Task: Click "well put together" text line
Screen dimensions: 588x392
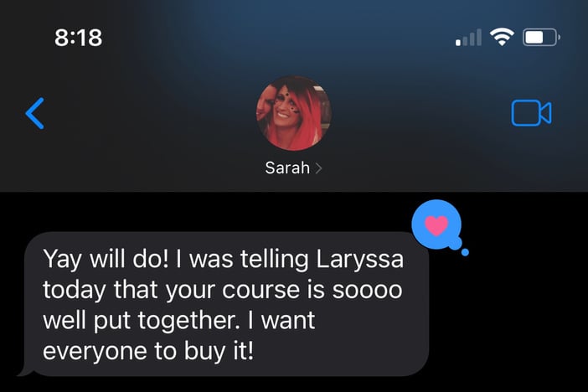Action: pos(140,321)
